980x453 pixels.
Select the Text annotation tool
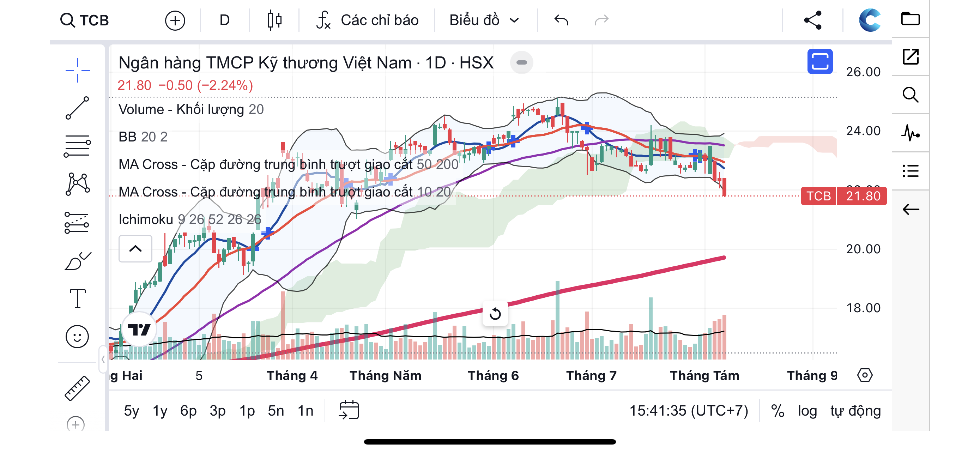[x=78, y=298]
